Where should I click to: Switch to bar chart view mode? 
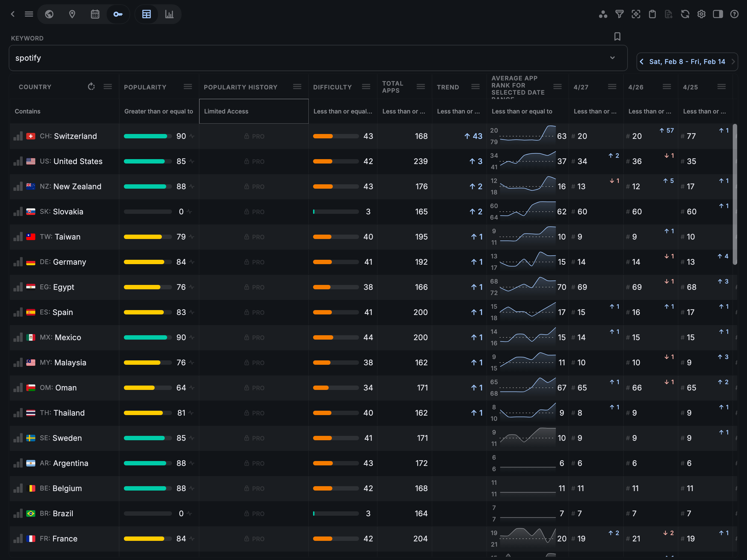click(x=169, y=14)
